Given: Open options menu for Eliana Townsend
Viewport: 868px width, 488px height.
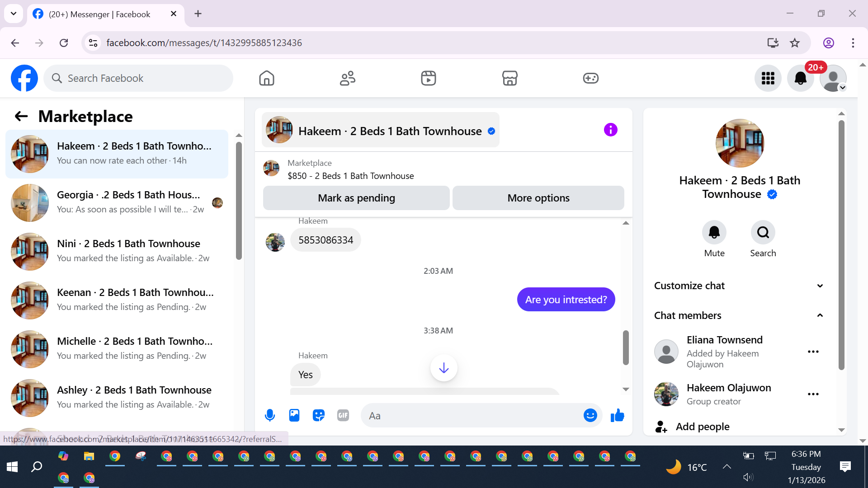Looking at the screenshot, I should (813, 352).
